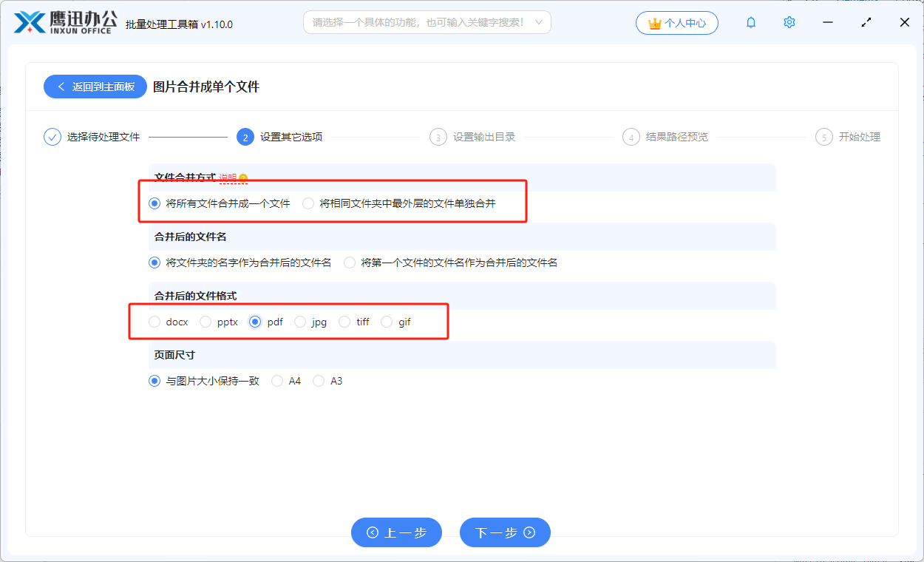Click the INXUN Office logo icon
Screen dimensions: 924x562
pyautogui.click(x=30, y=22)
